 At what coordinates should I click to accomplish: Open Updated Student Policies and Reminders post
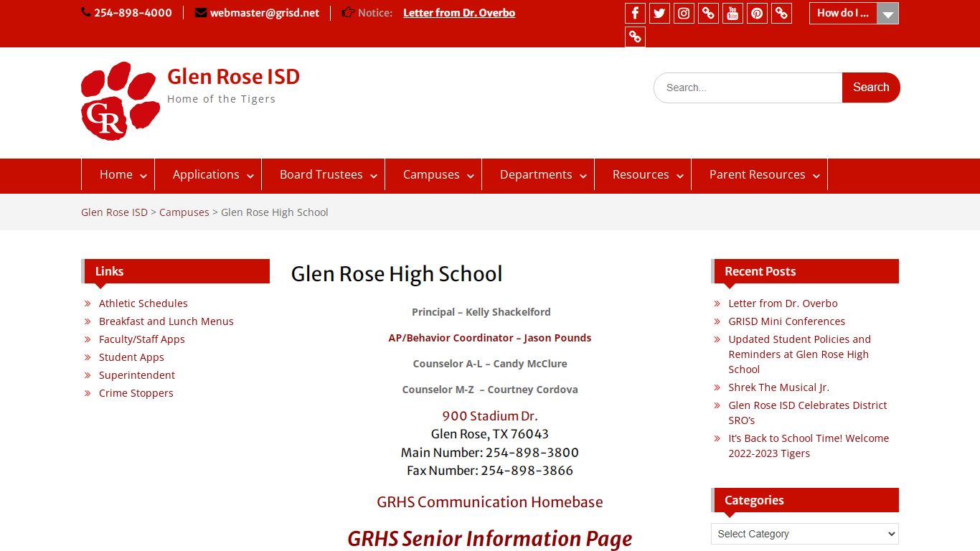click(799, 354)
